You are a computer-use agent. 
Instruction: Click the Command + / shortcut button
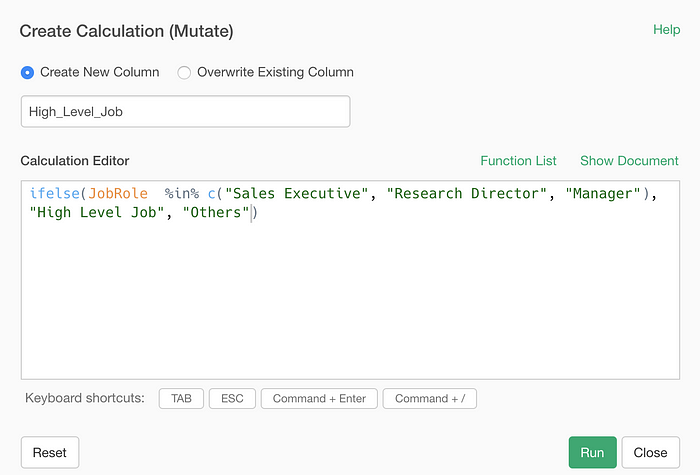pos(429,398)
